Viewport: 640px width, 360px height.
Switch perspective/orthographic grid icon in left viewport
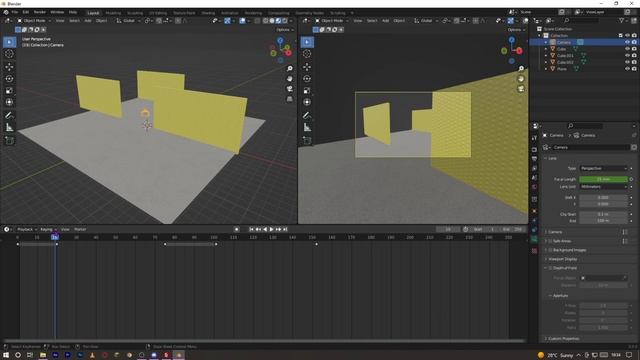[x=289, y=99]
